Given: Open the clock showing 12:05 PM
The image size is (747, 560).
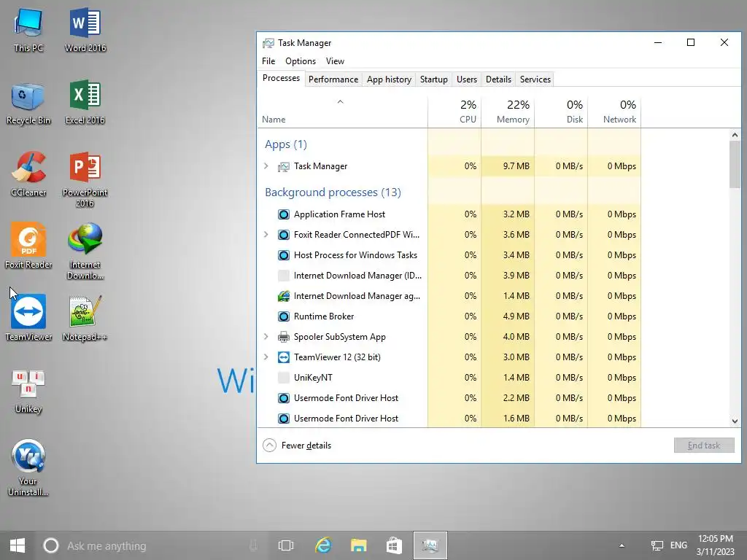Looking at the screenshot, I should pos(715,545).
